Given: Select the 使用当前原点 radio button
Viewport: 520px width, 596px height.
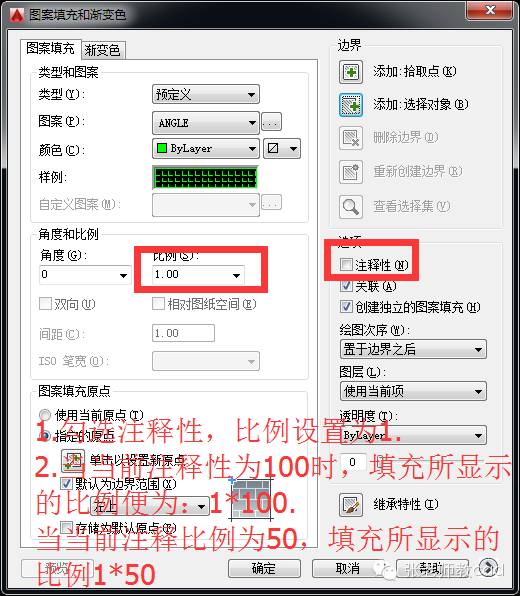Looking at the screenshot, I should [45, 415].
